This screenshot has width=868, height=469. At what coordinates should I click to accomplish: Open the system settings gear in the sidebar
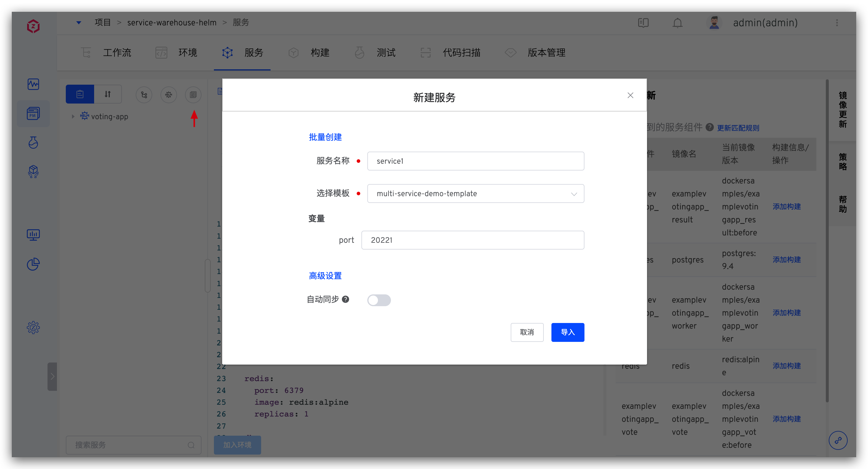coord(33,327)
